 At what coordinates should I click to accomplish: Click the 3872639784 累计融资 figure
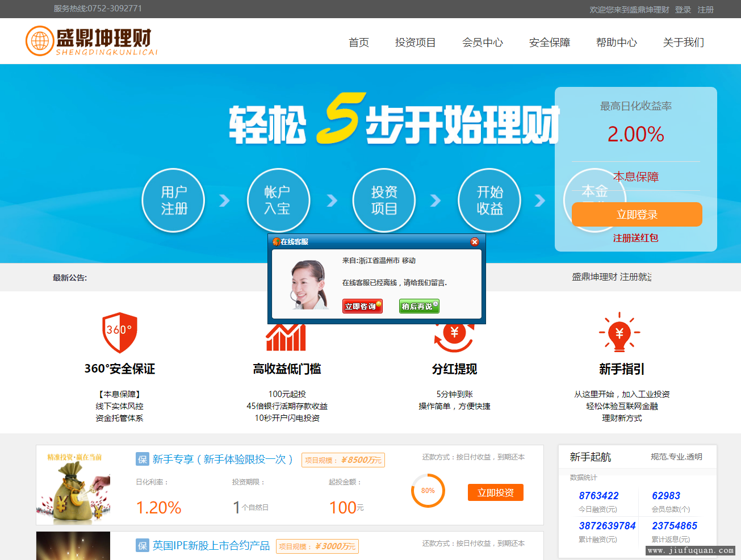607,526
